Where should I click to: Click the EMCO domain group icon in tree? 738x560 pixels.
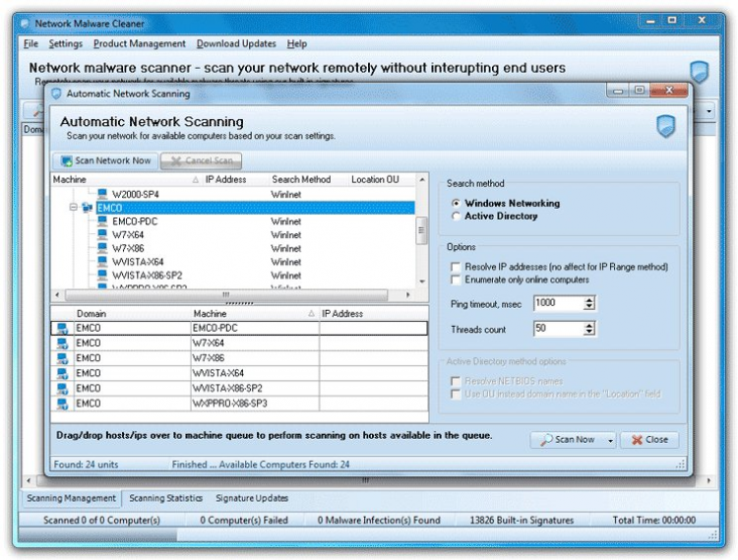(87, 208)
